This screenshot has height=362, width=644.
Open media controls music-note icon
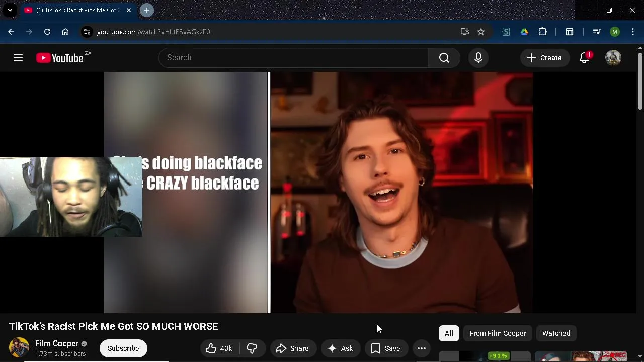(597, 32)
